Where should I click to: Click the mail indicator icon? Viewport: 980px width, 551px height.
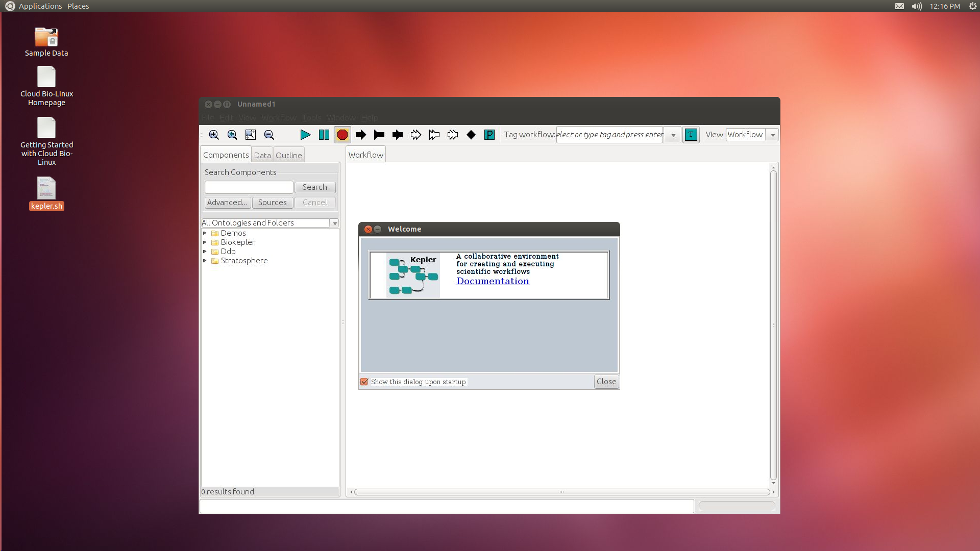(899, 6)
